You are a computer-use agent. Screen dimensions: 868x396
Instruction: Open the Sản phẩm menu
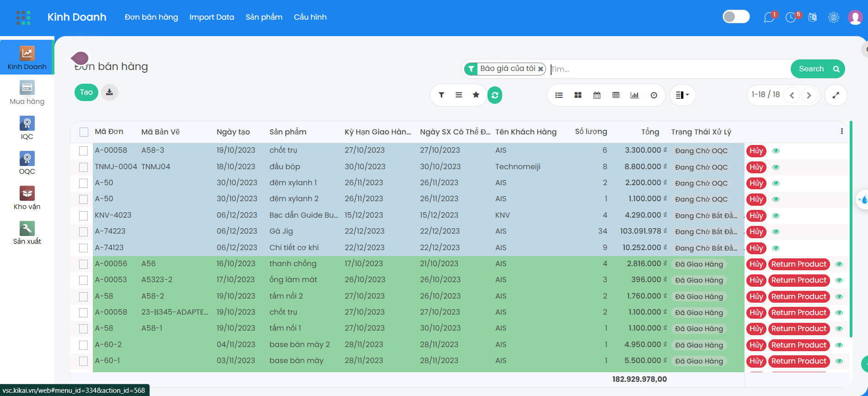264,17
